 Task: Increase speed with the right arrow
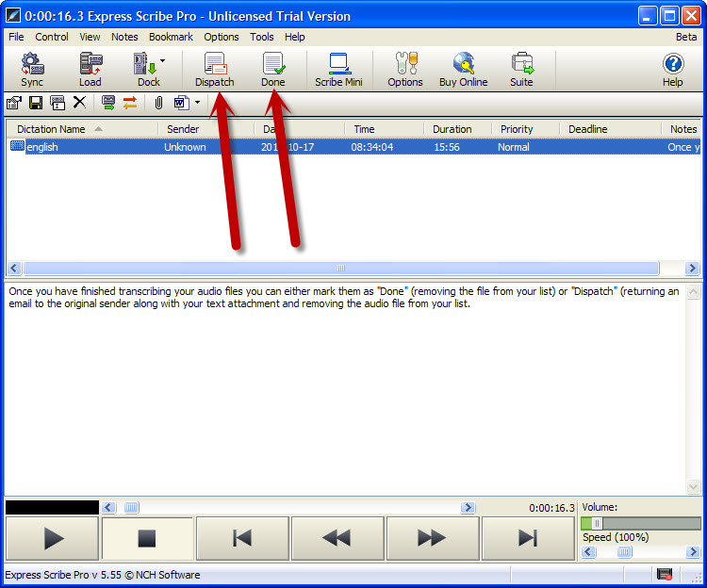click(x=693, y=552)
